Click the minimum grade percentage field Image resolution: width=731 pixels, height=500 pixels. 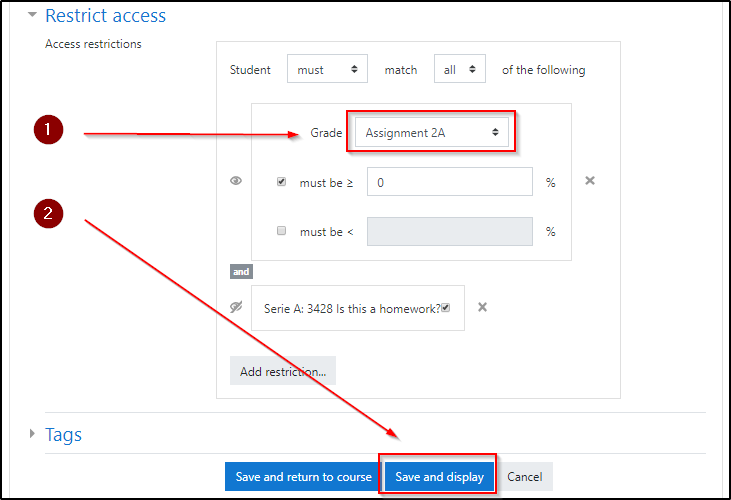[x=449, y=182]
